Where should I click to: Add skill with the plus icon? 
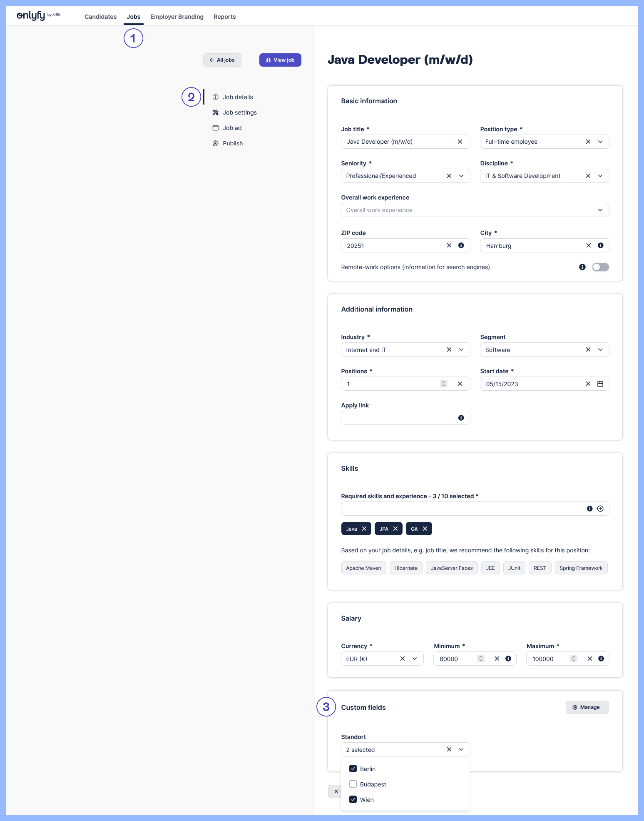(x=600, y=509)
